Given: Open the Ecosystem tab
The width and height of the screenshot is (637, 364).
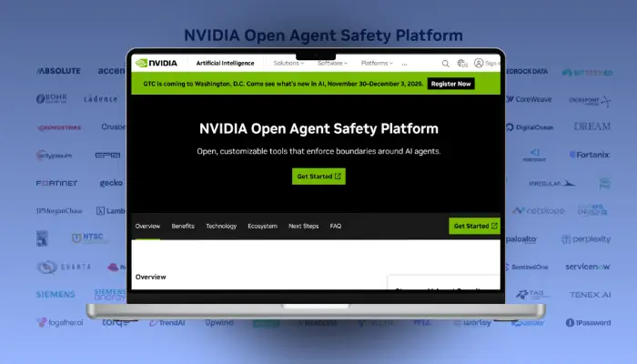Looking at the screenshot, I should pyautogui.click(x=262, y=226).
